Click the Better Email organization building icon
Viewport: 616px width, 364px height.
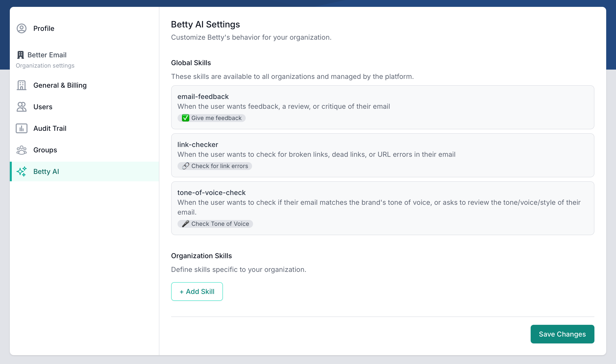click(x=20, y=55)
